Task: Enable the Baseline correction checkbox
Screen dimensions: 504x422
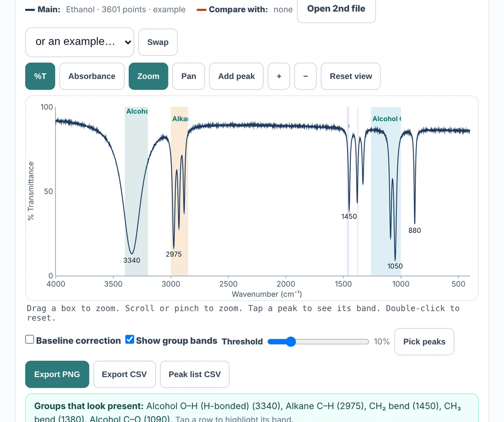Action: point(30,340)
